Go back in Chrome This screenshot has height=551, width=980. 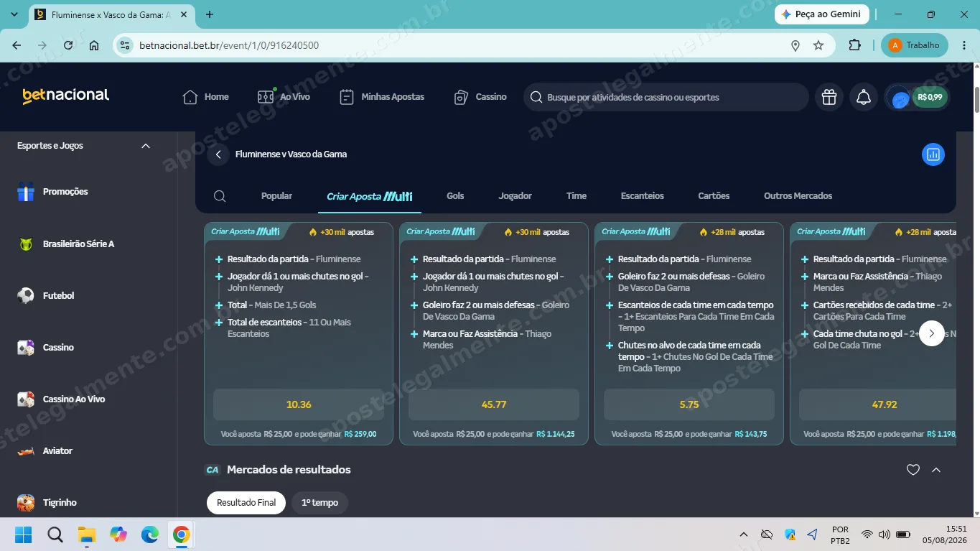(x=17, y=45)
